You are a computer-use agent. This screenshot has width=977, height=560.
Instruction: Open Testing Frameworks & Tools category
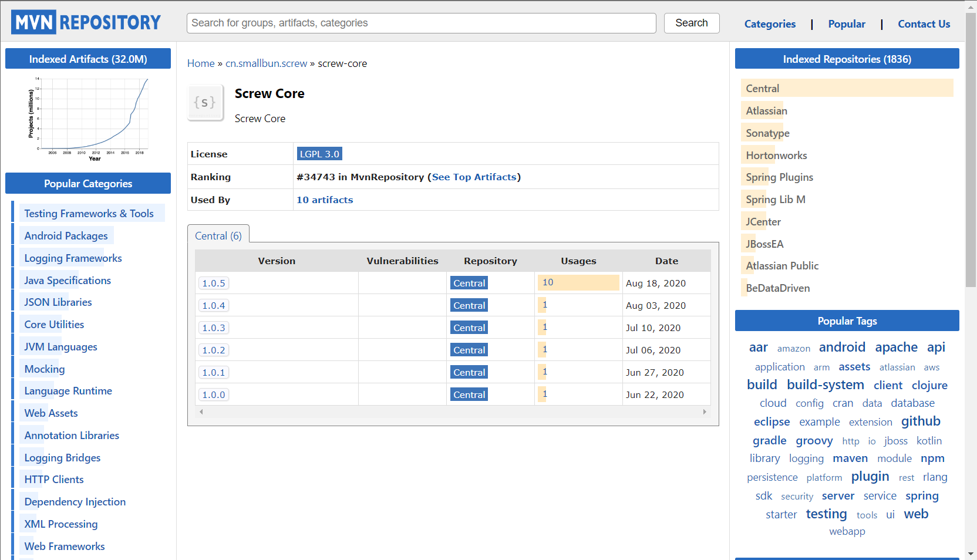coord(89,214)
